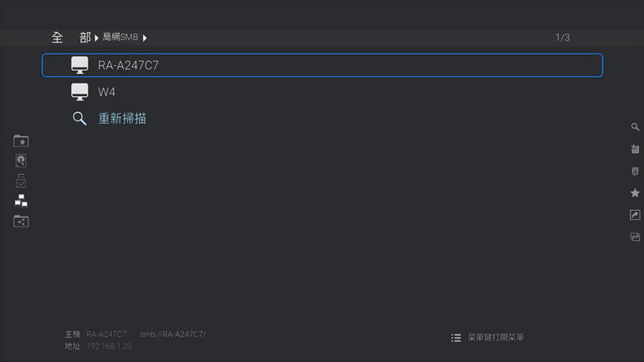This screenshot has height=362, width=644.
Task: Select the USB device sidebar icon
Action: pos(21,181)
